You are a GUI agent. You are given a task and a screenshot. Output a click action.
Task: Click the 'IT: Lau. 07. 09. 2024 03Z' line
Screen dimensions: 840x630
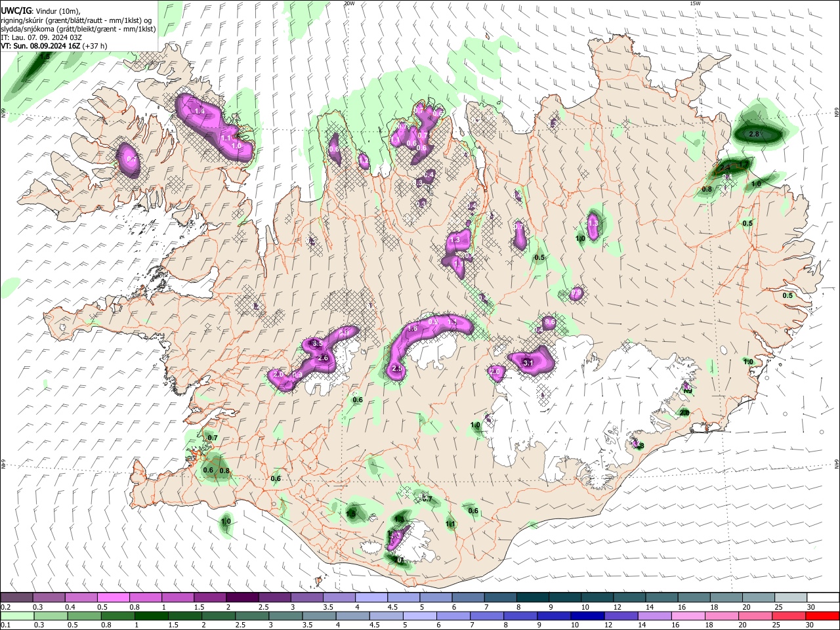tap(41, 37)
